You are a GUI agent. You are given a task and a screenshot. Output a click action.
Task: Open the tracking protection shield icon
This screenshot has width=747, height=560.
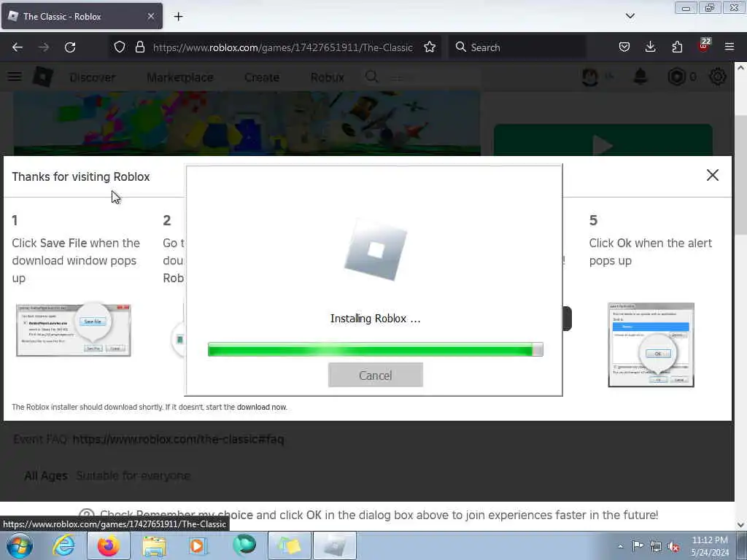click(120, 47)
